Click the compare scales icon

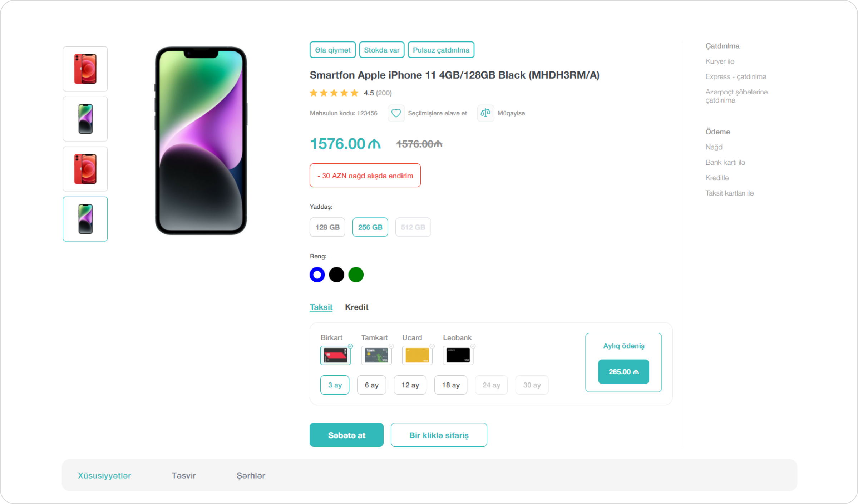point(485,113)
